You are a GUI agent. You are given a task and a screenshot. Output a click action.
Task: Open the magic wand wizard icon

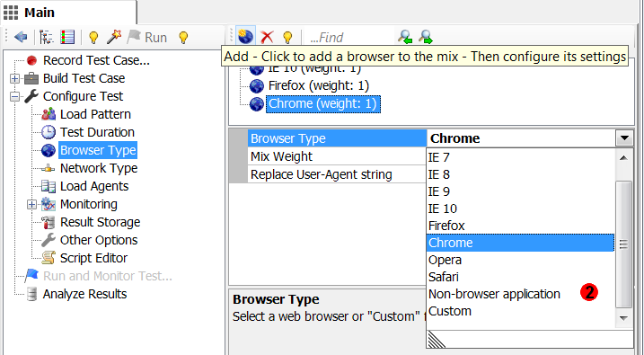click(x=114, y=37)
